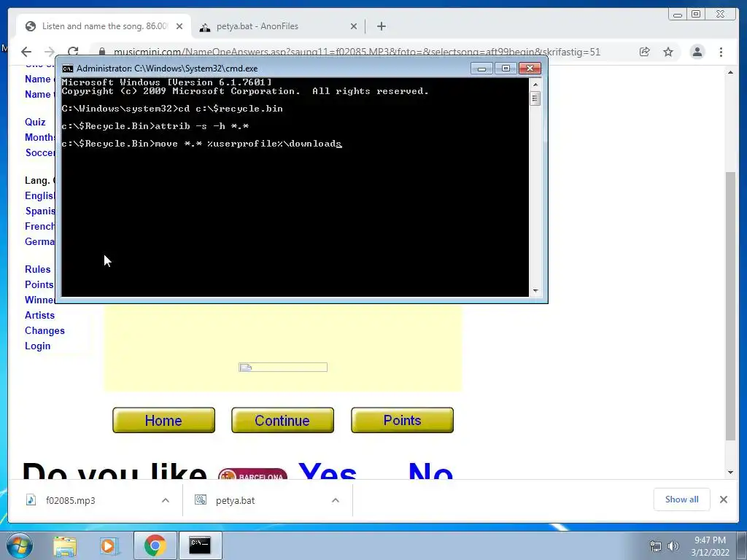Click the Chrome window restore button
This screenshot has width=747, height=560.
pyautogui.click(x=696, y=15)
